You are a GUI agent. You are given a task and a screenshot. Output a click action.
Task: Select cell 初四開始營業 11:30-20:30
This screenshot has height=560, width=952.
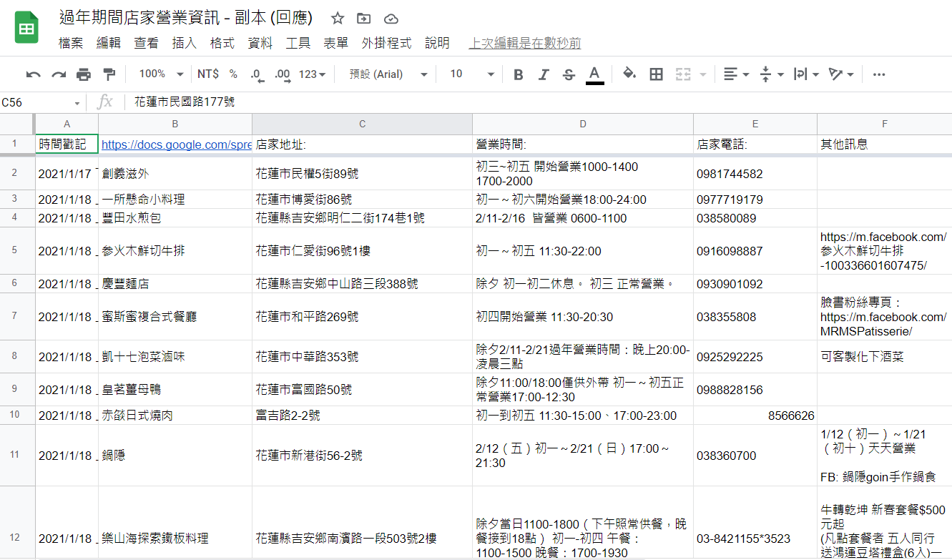[583, 317]
